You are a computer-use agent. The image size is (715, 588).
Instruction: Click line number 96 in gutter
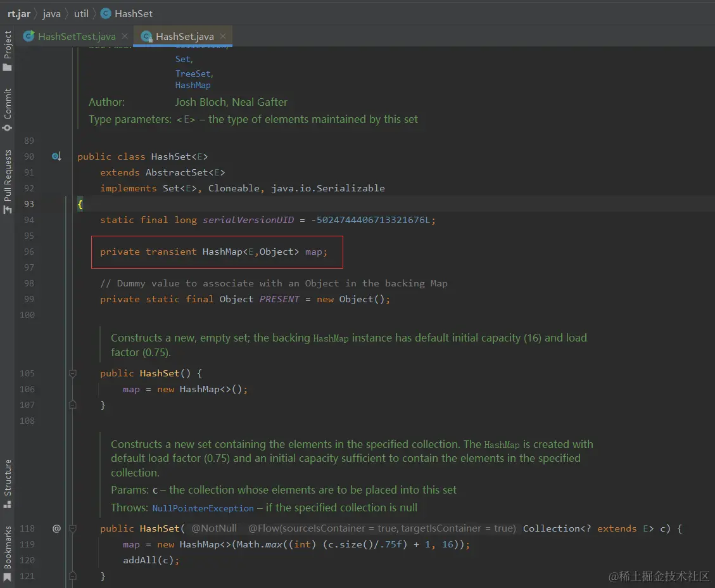(x=28, y=252)
